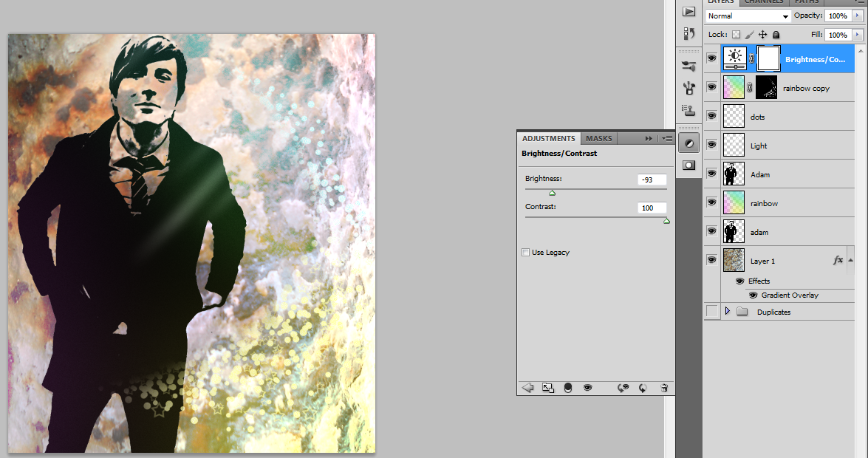Hide the lowercase adam layer

click(x=712, y=231)
